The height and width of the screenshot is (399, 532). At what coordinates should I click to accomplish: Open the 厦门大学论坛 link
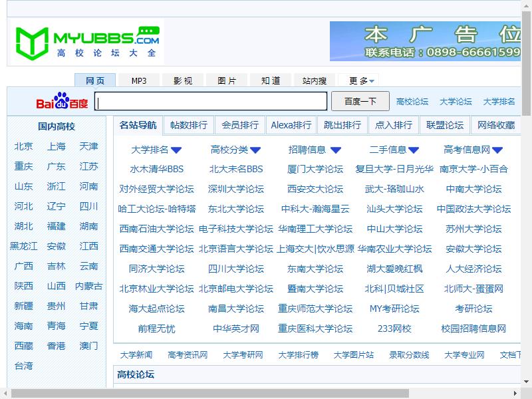pyautogui.click(x=315, y=169)
